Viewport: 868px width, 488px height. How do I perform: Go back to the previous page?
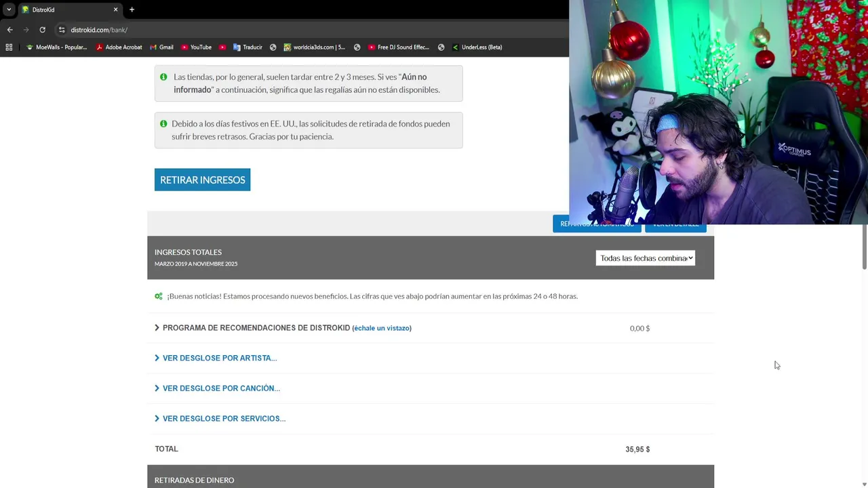point(9,30)
